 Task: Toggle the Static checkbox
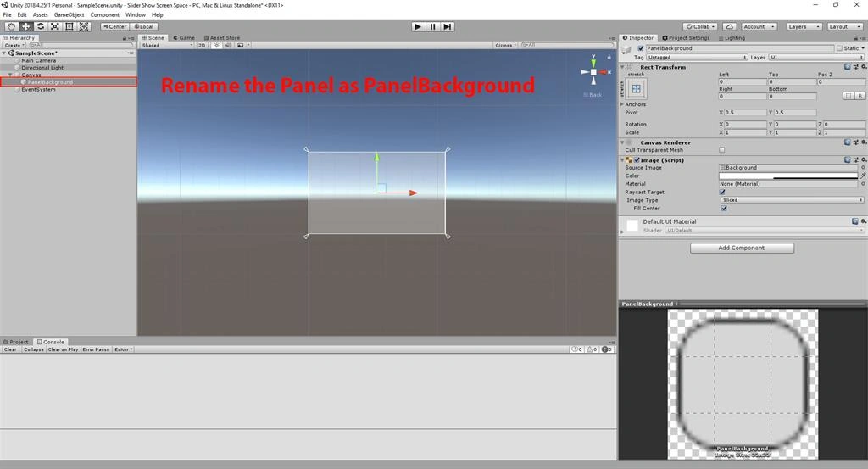coord(839,48)
